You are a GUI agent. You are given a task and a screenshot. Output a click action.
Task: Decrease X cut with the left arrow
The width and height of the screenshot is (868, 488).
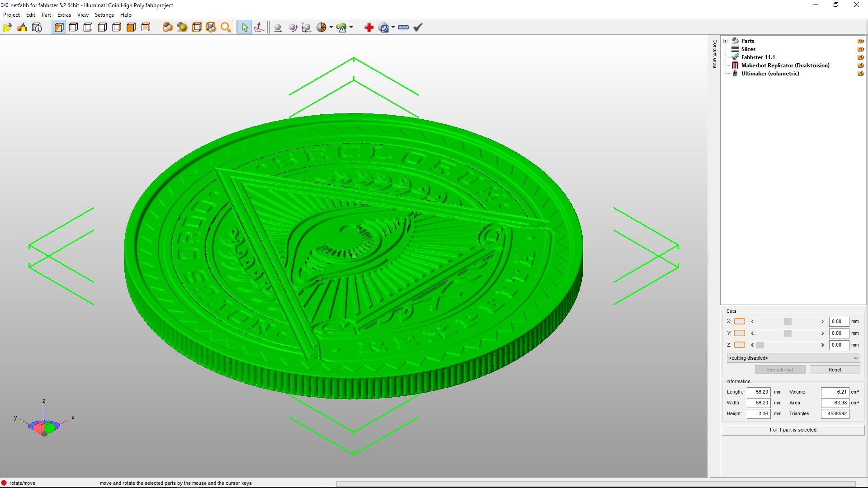[752, 322]
